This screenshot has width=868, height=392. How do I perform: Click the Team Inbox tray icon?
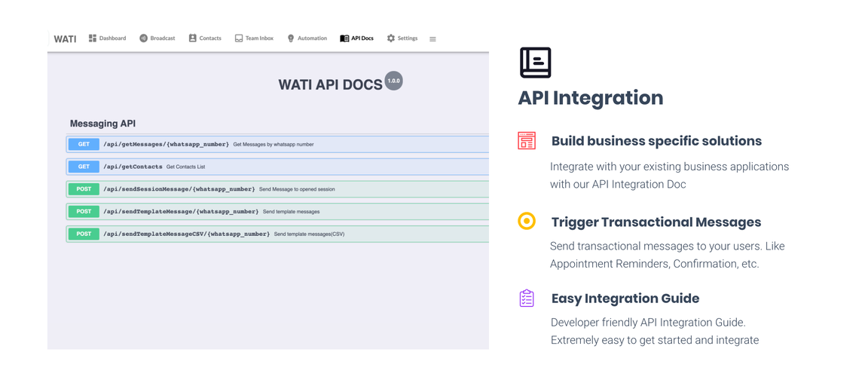click(x=239, y=38)
